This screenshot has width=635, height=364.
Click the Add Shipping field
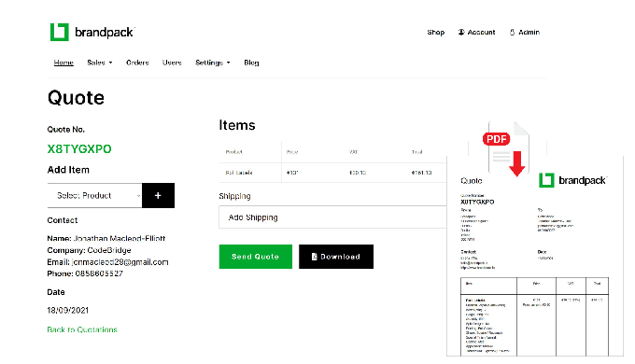[x=332, y=217]
